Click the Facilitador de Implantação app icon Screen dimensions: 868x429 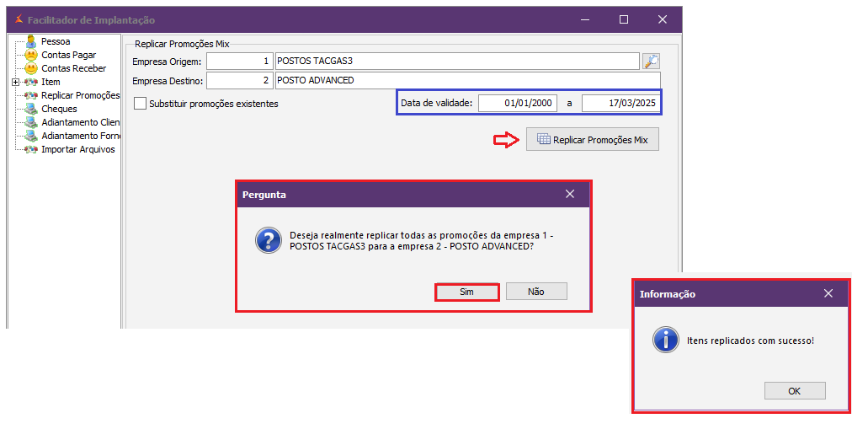click(x=19, y=20)
